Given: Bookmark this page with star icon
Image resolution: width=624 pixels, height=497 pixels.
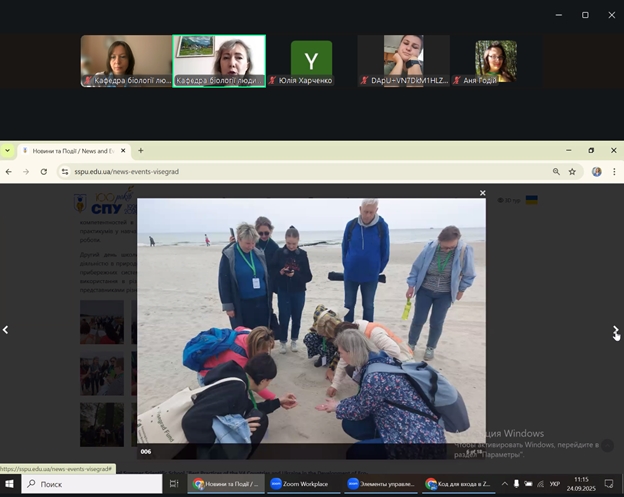Looking at the screenshot, I should [572, 172].
